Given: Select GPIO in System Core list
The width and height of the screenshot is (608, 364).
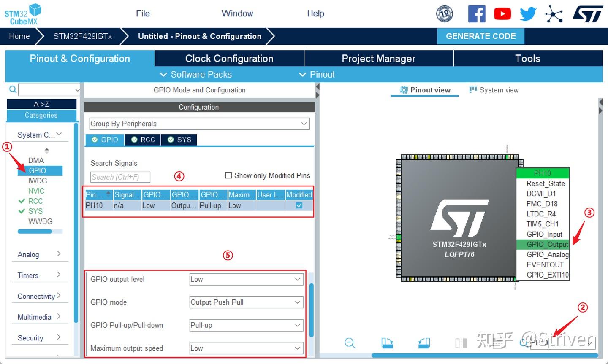Looking at the screenshot, I should click(40, 170).
